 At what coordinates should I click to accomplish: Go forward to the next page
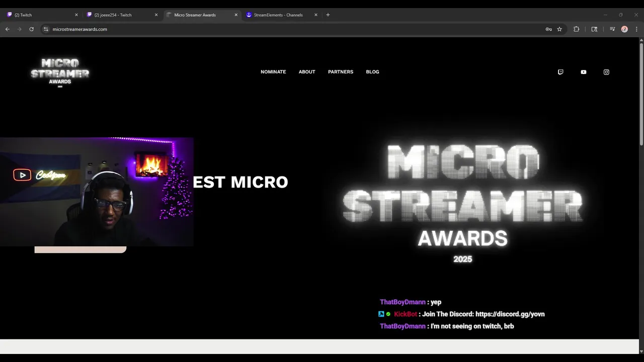point(20,29)
